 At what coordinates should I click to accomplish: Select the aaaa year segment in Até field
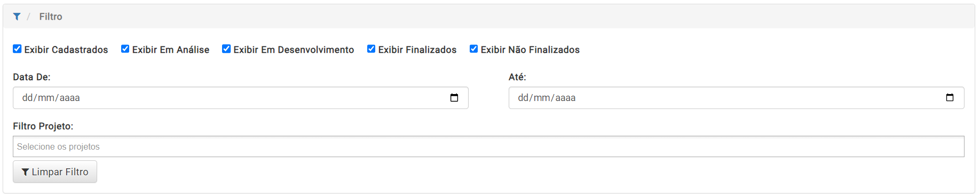(565, 98)
